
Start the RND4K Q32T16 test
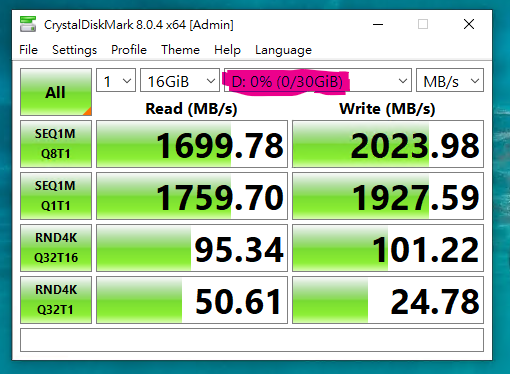[56, 248]
